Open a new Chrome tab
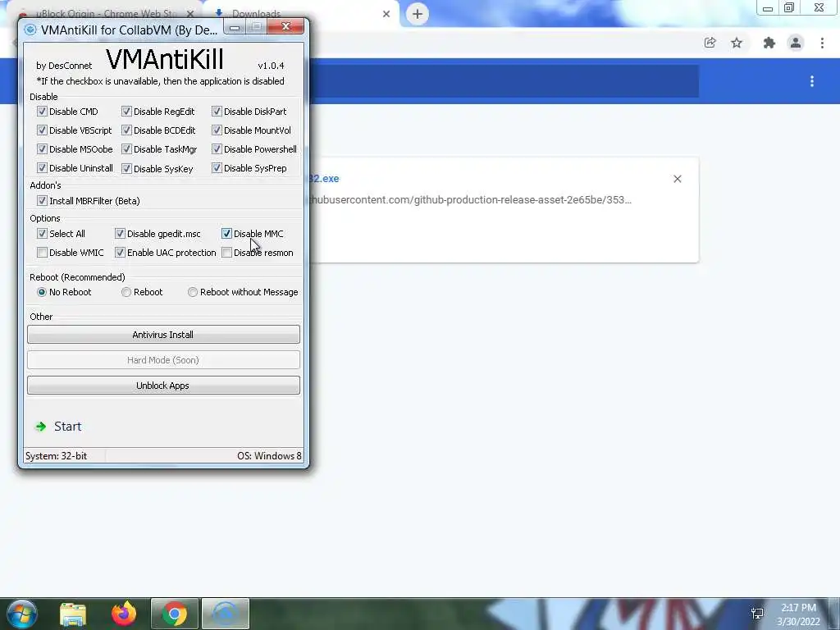The height and width of the screenshot is (630, 840). [x=418, y=14]
